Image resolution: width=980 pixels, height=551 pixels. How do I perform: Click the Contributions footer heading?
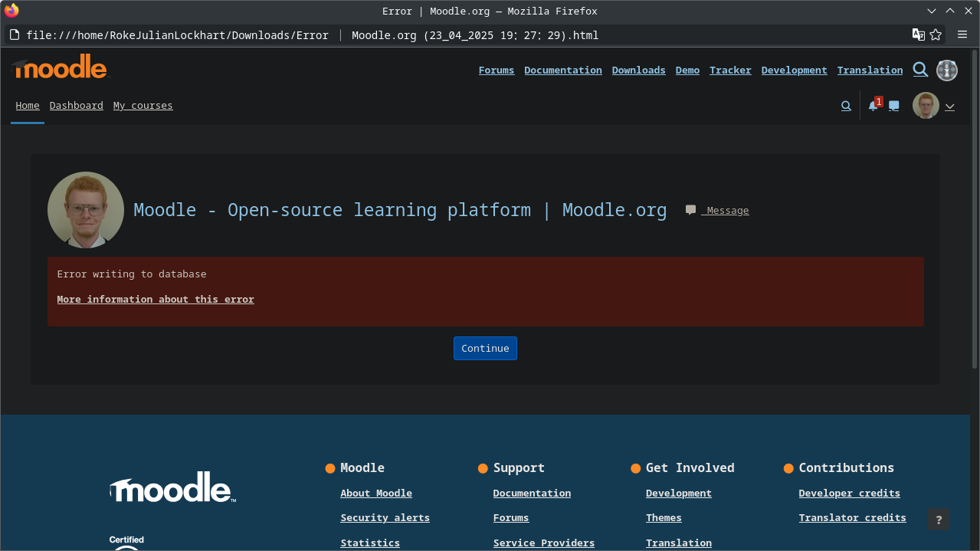pyautogui.click(x=847, y=467)
